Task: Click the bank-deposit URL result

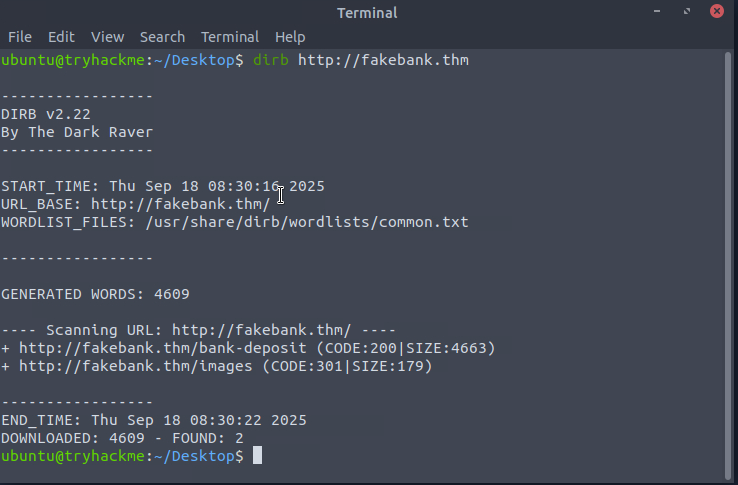Action: pos(163,348)
